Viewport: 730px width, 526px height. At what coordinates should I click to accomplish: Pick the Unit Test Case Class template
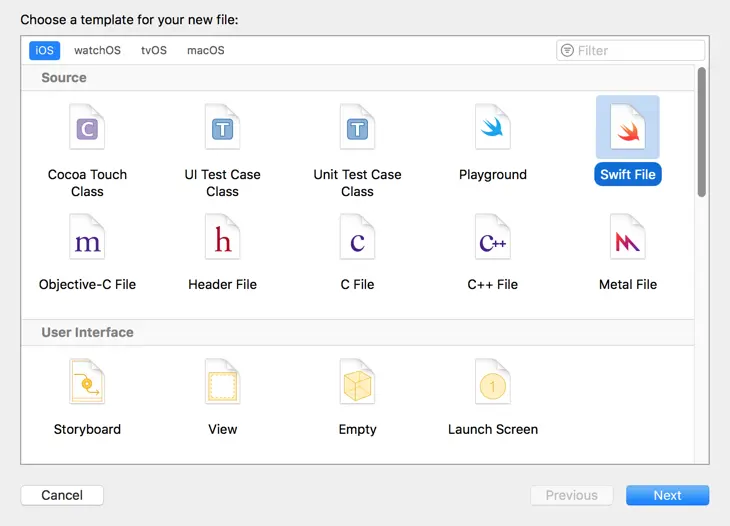pos(357,128)
